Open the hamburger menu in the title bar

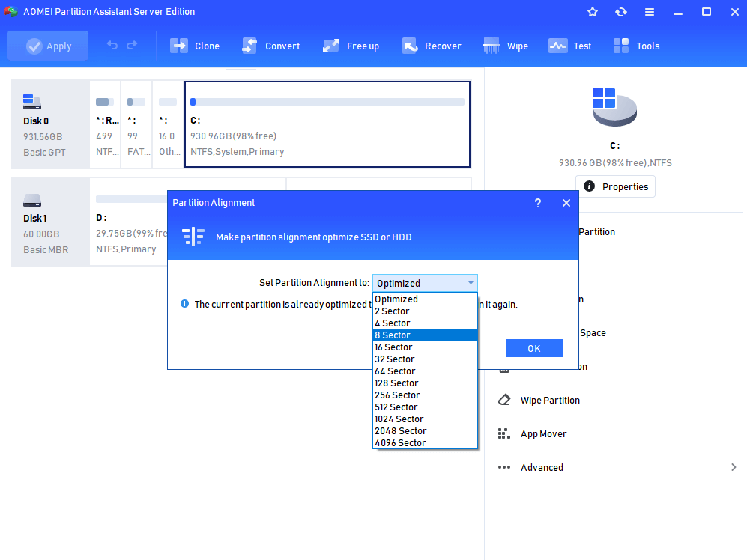click(x=650, y=12)
